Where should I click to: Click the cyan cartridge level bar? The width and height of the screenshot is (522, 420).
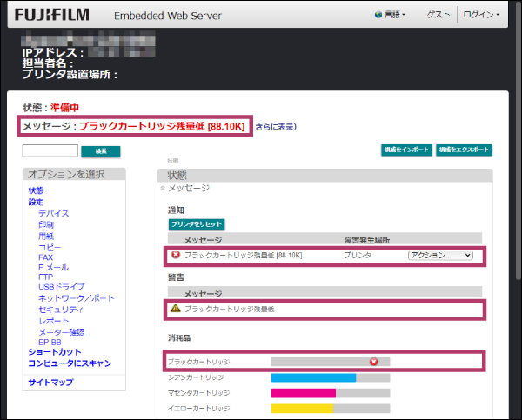click(331, 377)
